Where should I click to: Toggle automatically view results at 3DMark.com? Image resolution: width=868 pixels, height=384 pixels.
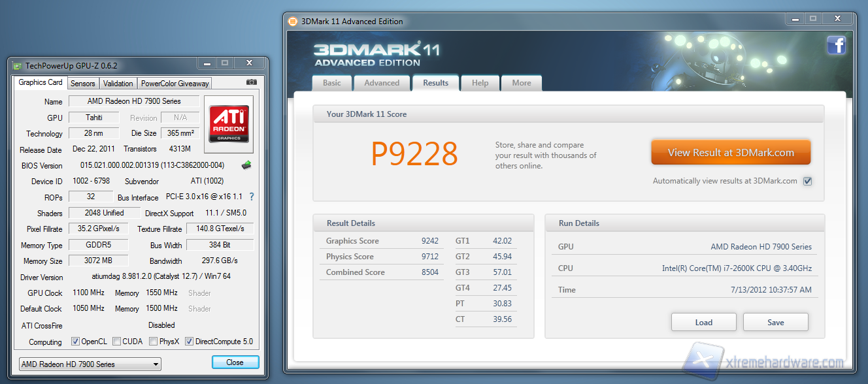click(807, 181)
